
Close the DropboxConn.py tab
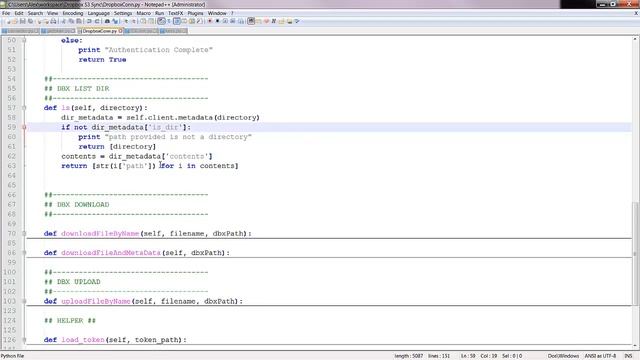(120, 31)
